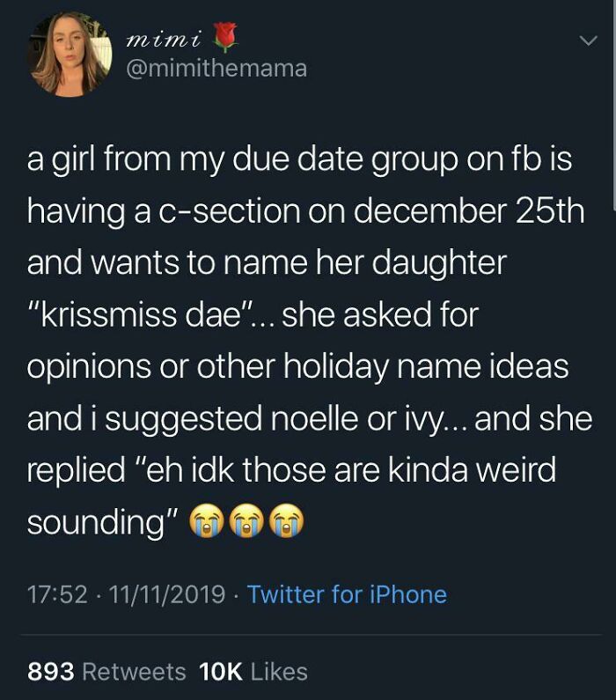The width and height of the screenshot is (616, 700).
Task: Click the display name "mimi"
Action: [x=165, y=37]
